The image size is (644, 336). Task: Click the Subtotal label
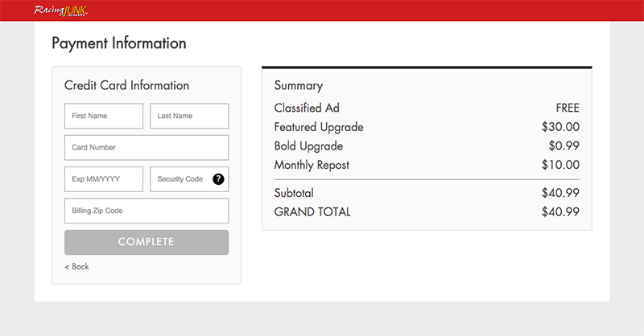(x=294, y=193)
